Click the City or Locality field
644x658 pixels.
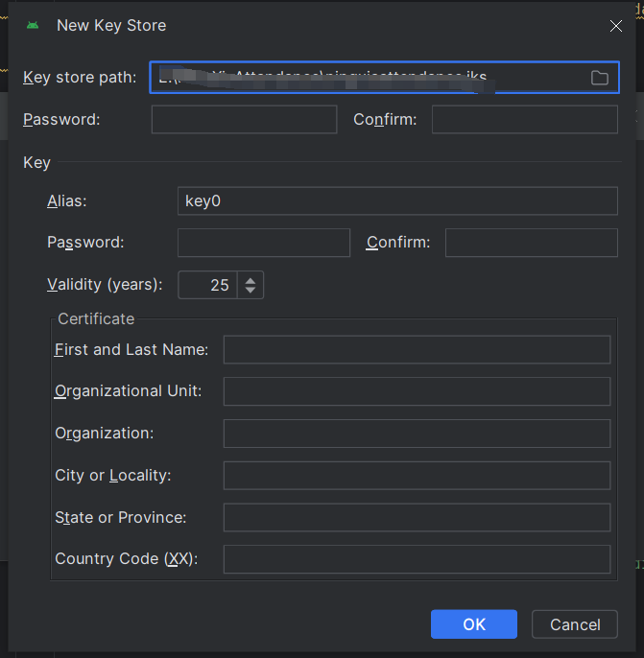[x=417, y=476]
